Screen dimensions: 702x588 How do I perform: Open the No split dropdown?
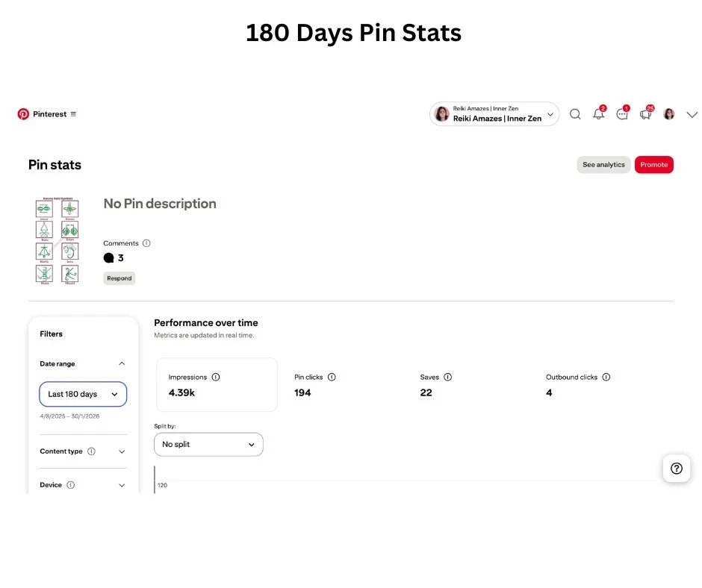208,445
